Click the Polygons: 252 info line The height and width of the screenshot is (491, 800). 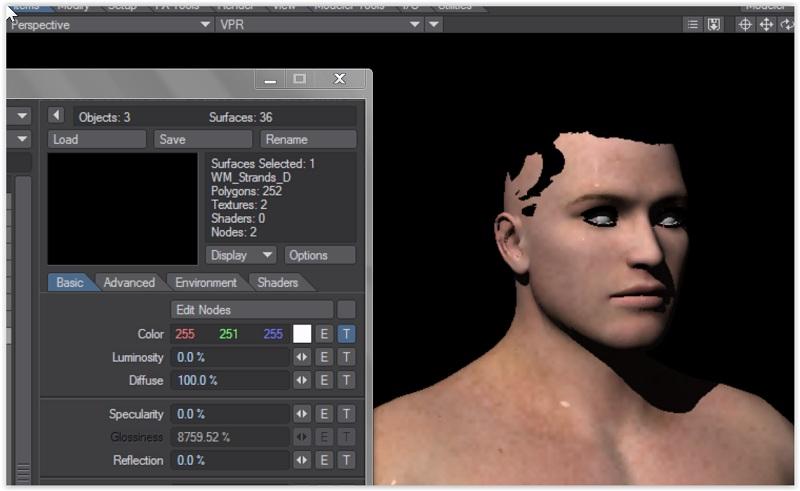click(x=246, y=191)
